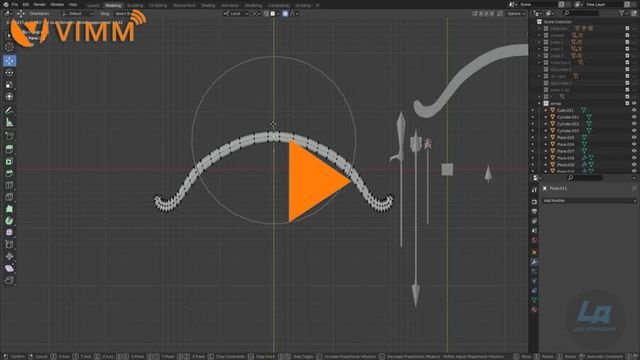Click the orange triangle face in viewport
640x360 pixels.
coord(313,181)
